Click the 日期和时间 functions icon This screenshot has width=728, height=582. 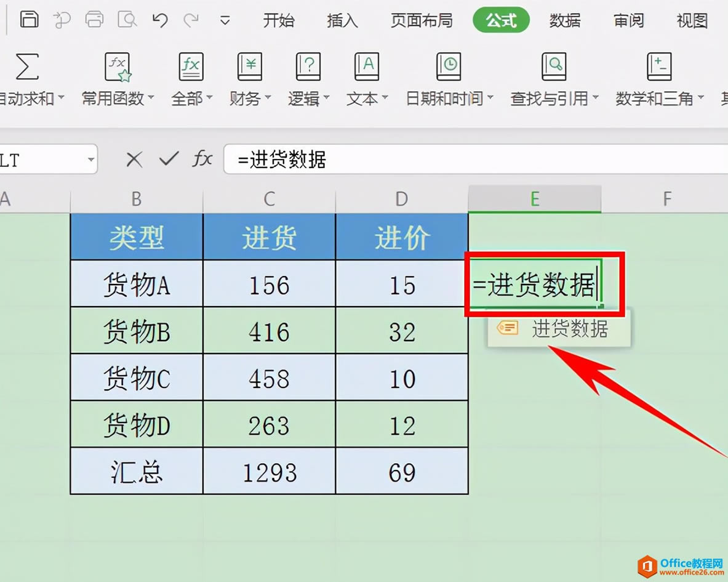[x=449, y=67]
